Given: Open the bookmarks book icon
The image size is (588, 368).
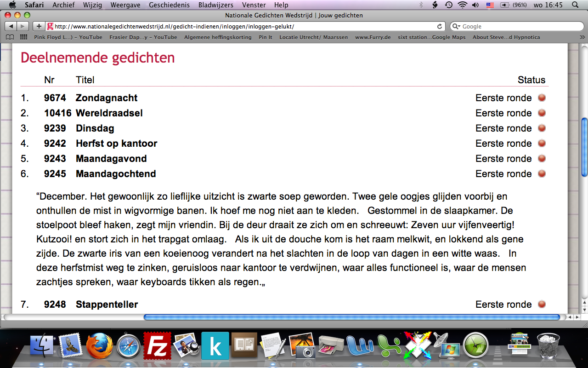Looking at the screenshot, I should click(10, 37).
